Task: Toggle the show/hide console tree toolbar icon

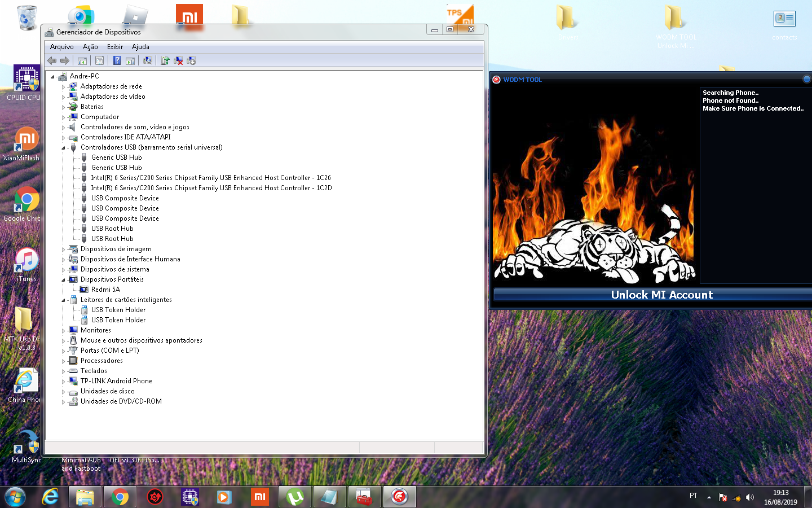Action: pyautogui.click(x=82, y=60)
